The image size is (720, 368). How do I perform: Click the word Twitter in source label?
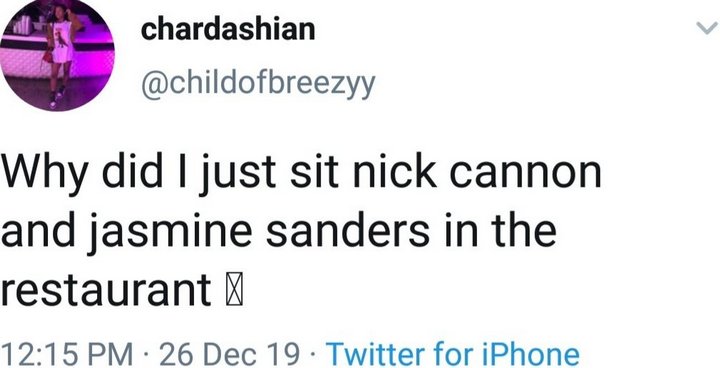click(x=375, y=355)
